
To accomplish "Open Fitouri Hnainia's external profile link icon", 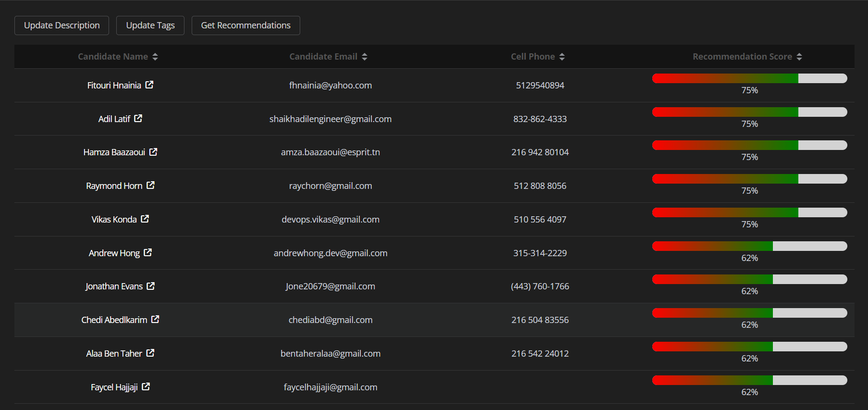I will (x=149, y=85).
